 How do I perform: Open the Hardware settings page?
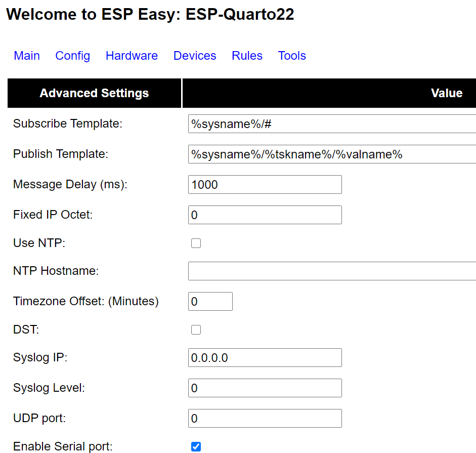[132, 56]
